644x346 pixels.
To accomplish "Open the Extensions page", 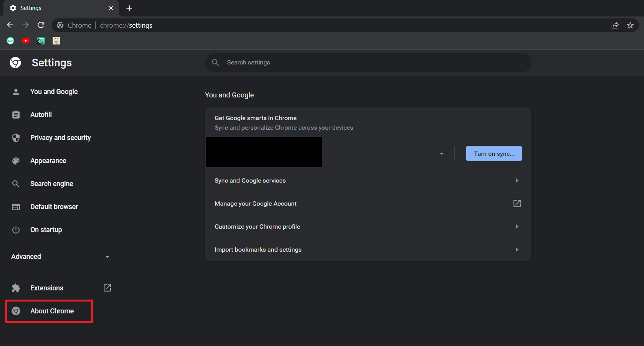I will 47,288.
